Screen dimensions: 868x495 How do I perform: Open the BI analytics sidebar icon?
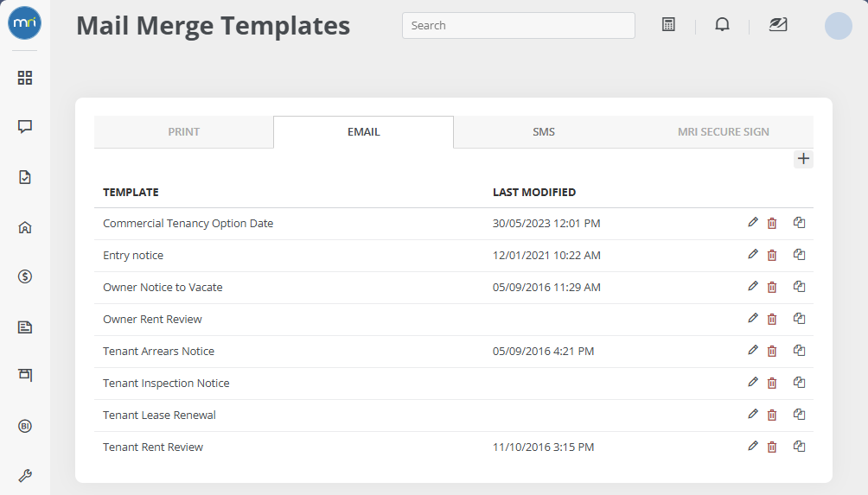pos(25,426)
